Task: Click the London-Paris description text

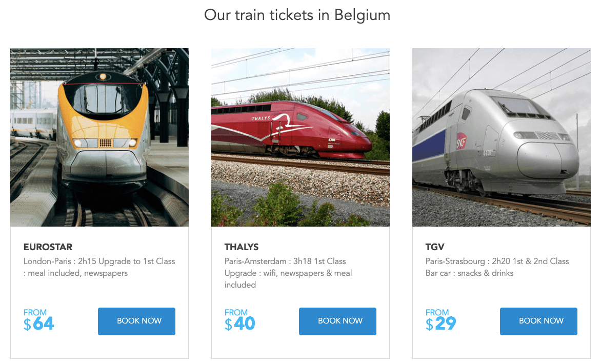Action: 99,267
